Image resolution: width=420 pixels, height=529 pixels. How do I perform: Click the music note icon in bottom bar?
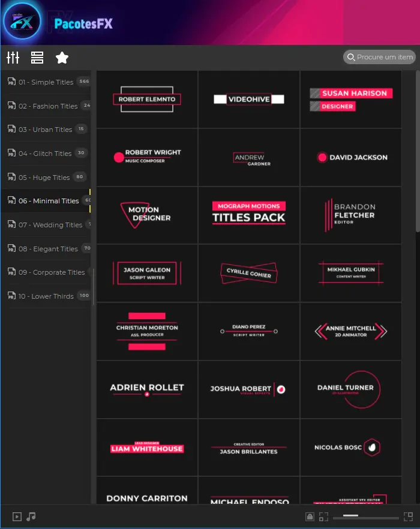click(x=31, y=516)
